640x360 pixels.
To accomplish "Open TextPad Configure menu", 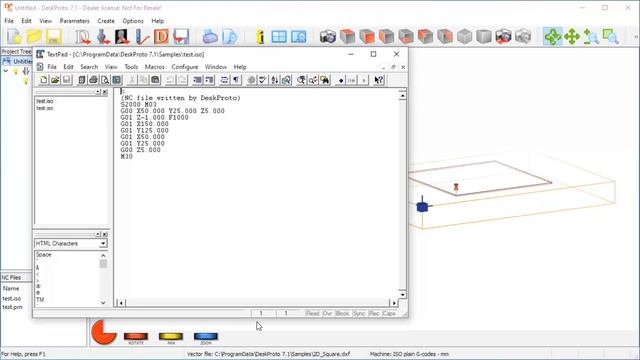I will tap(184, 67).
